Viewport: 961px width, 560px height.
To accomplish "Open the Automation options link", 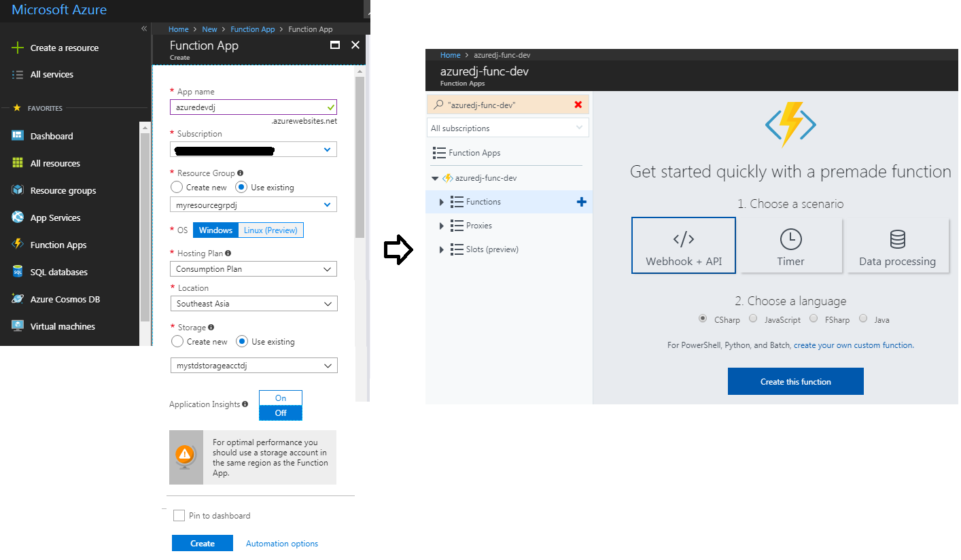I will (281, 543).
